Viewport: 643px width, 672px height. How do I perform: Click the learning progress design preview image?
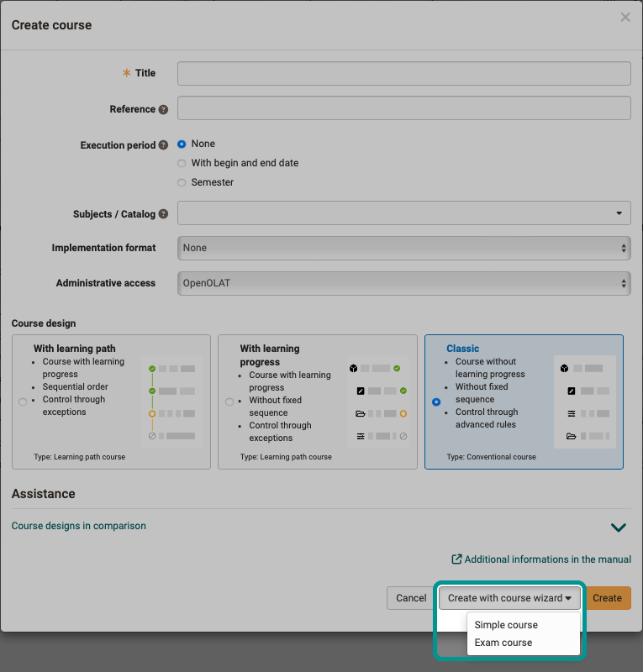(x=378, y=402)
